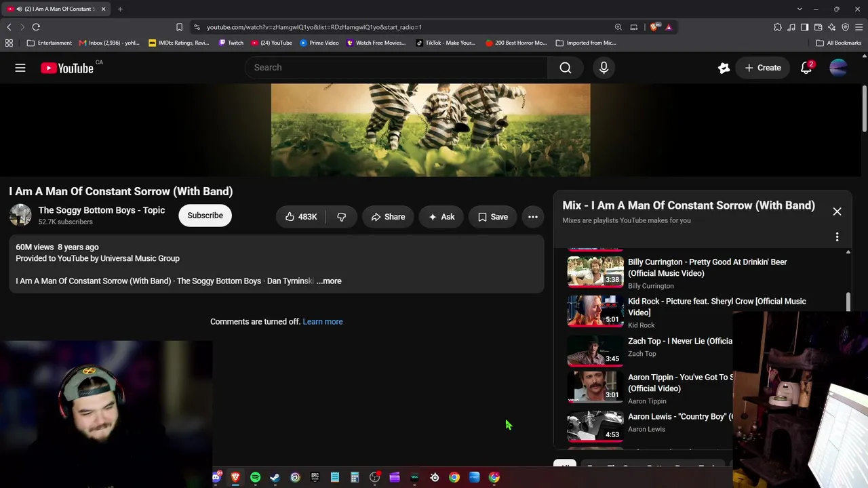Open the Leo AI sparkle icon

[832, 27]
